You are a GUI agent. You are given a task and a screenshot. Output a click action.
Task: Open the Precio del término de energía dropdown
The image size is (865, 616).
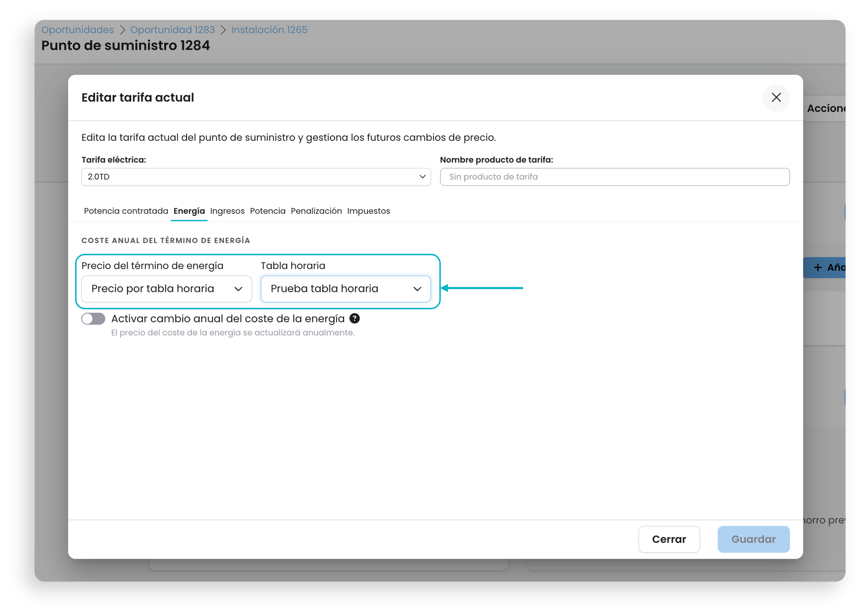coord(167,289)
